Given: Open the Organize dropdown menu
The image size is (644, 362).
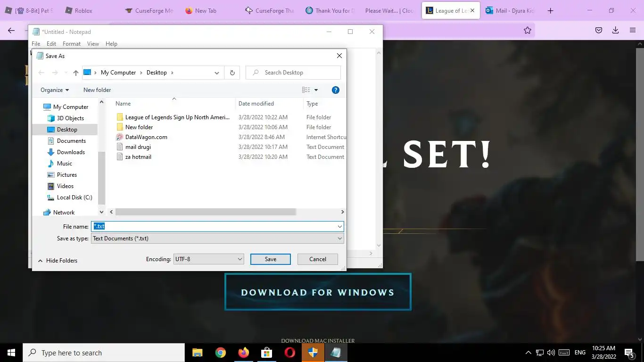Looking at the screenshot, I should (55, 90).
